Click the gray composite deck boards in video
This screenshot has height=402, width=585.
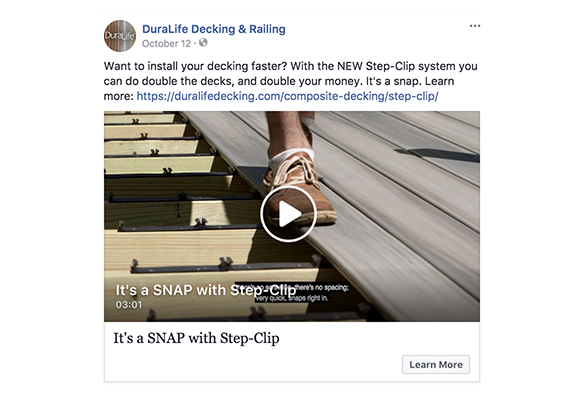pyautogui.click(x=395, y=209)
